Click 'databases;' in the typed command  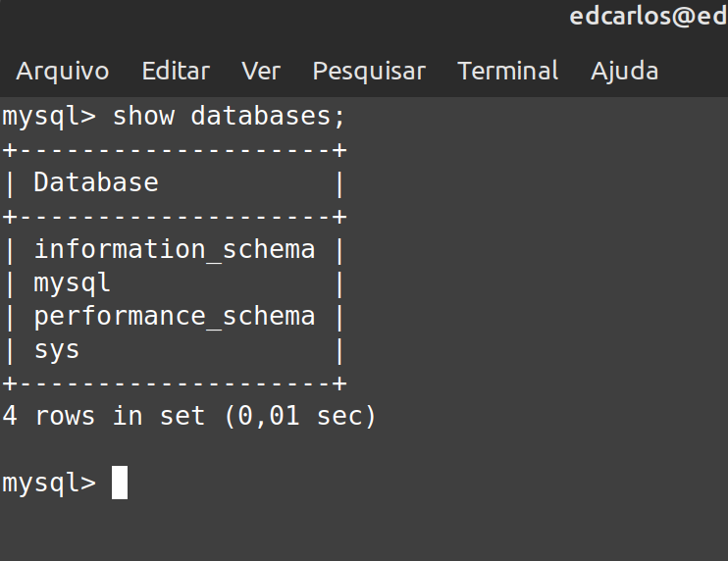pyautogui.click(x=269, y=117)
